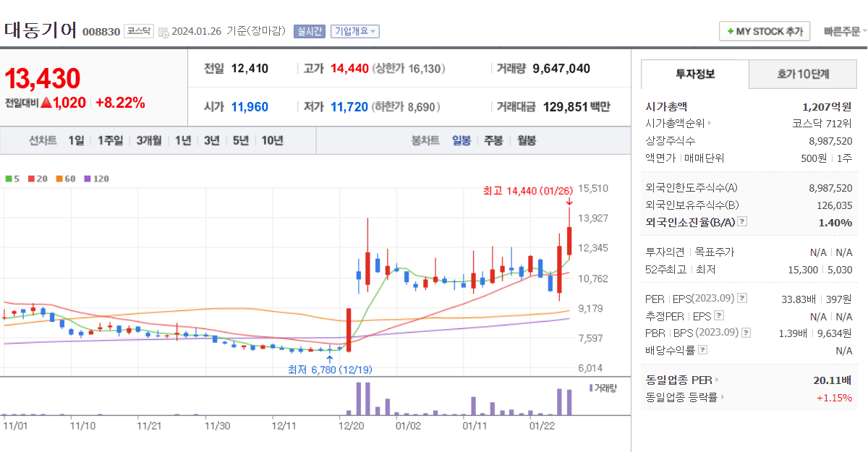The image size is (868, 452).
Task: Select the 월봉 candlestick chart
Action: pyautogui.click(x=527, y=140)
